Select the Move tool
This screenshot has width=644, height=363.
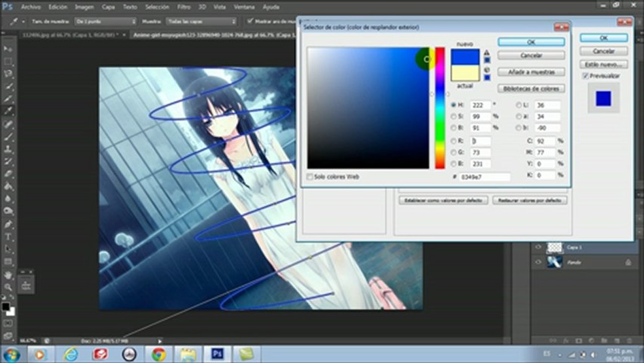coord(8,48)
